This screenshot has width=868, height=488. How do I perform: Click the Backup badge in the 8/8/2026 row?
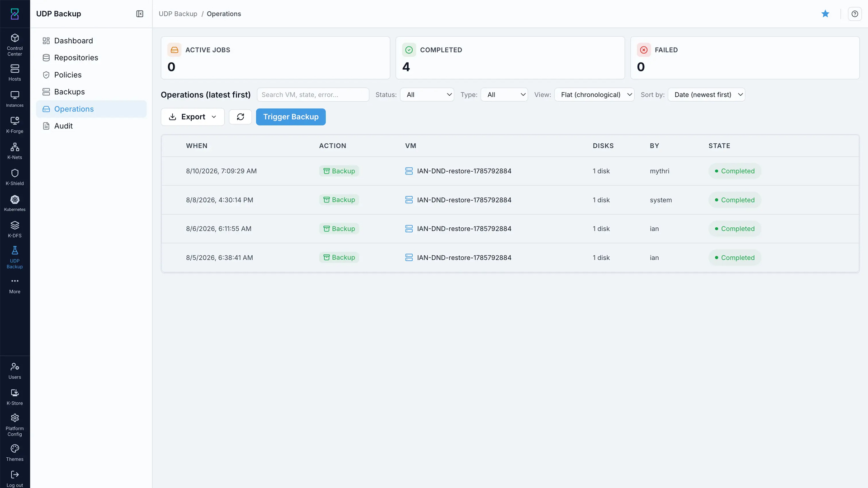coord(339,200)
